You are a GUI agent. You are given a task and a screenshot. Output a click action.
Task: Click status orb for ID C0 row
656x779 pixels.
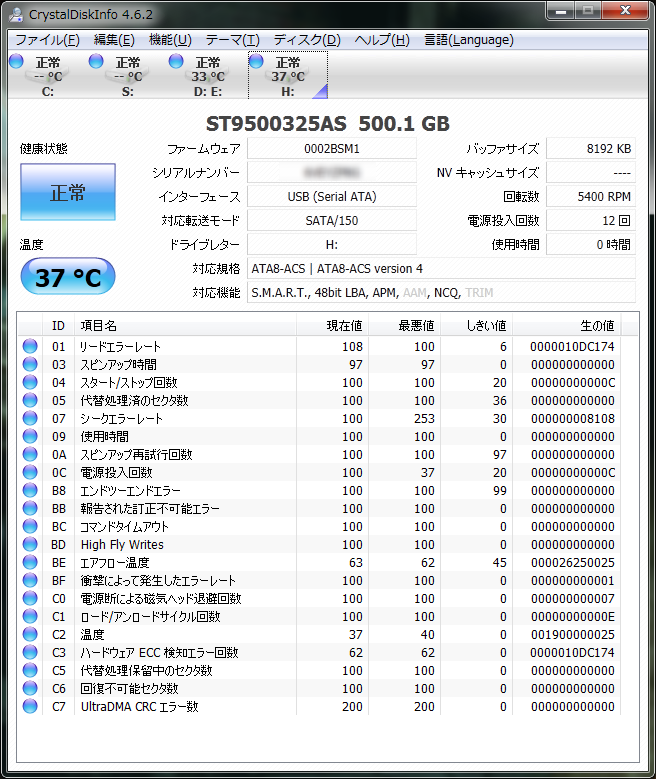(30, 598)
